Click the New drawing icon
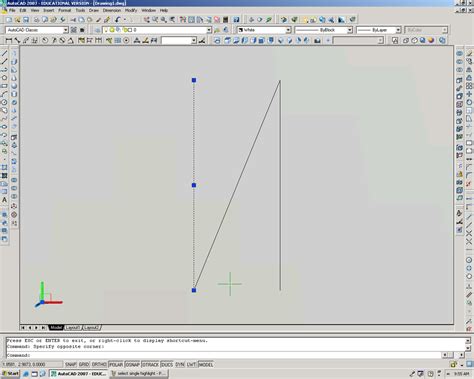Screen dimensions: 474x379 coord(9,20)
